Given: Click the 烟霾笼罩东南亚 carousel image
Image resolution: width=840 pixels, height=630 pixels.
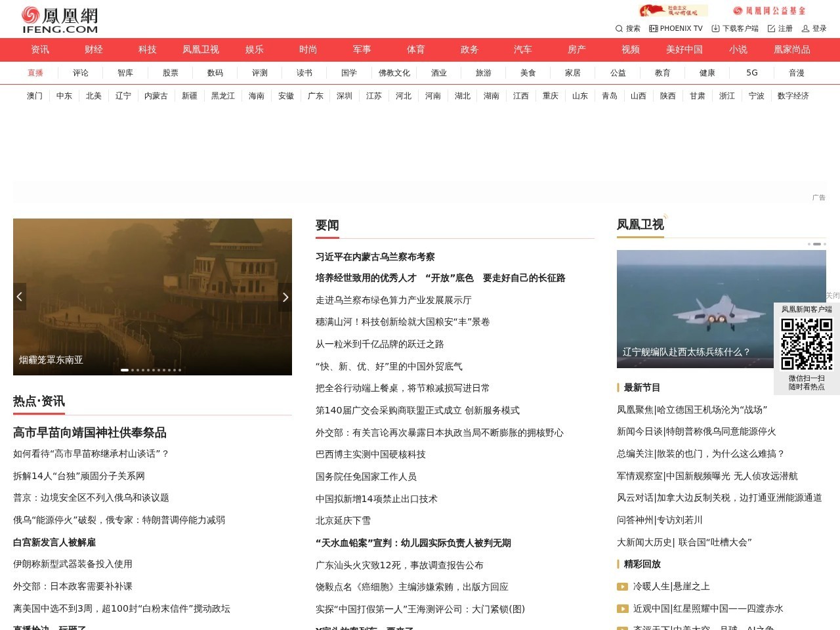Looking at the screenshot, I should pos(152,297).
